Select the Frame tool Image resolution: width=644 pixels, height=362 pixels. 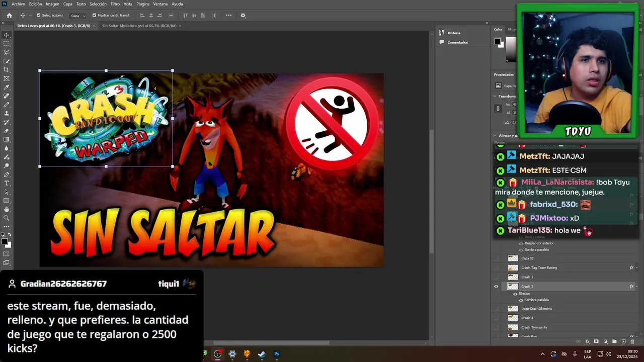pyautogui.click(x=7, y=78)
